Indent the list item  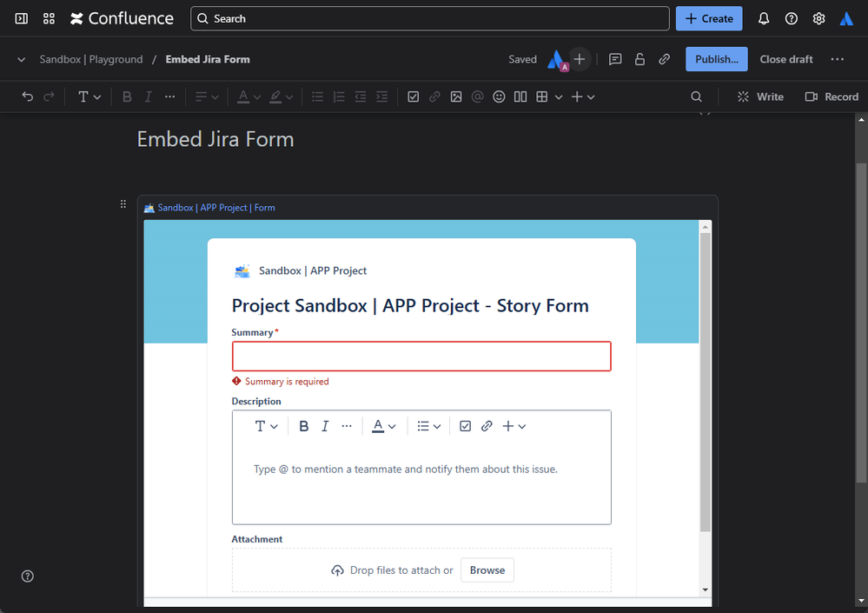click(382, 97)
